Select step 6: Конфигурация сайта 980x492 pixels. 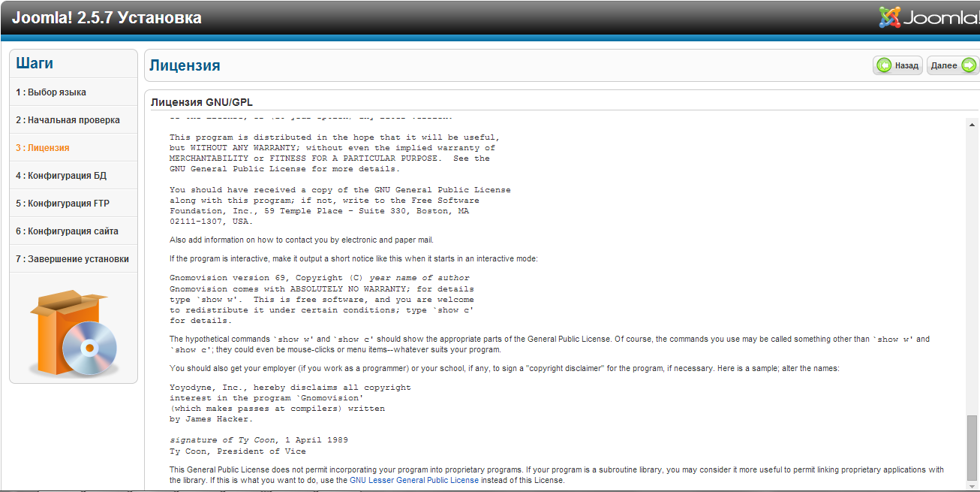tap(74, 231)
